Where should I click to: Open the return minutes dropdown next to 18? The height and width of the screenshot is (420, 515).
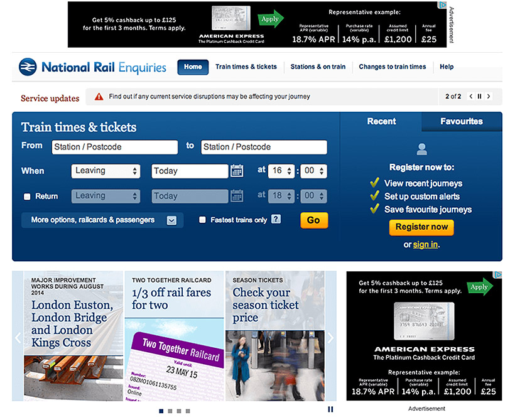pyautogui.click(x=313, y=196)
